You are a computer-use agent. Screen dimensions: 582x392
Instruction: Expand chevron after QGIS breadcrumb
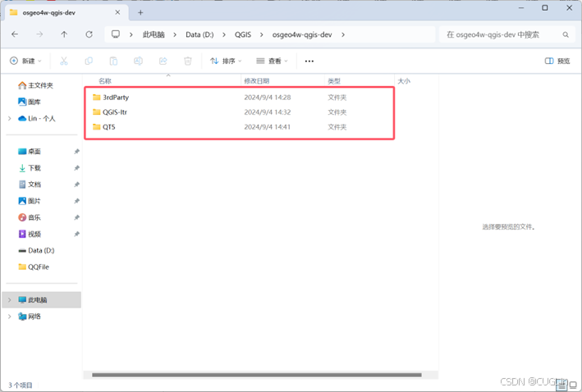[262, 34]
